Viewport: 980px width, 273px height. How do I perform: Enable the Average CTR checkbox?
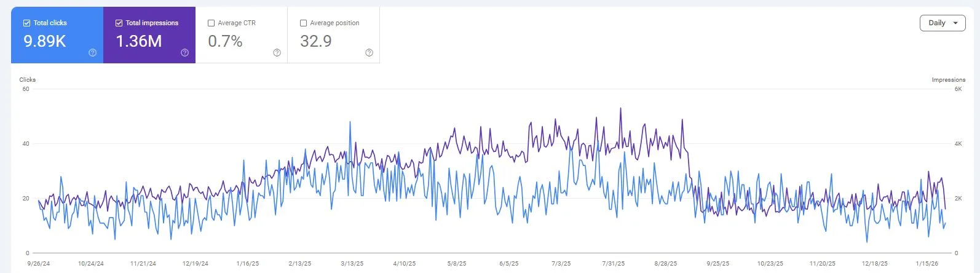[211, 23]
